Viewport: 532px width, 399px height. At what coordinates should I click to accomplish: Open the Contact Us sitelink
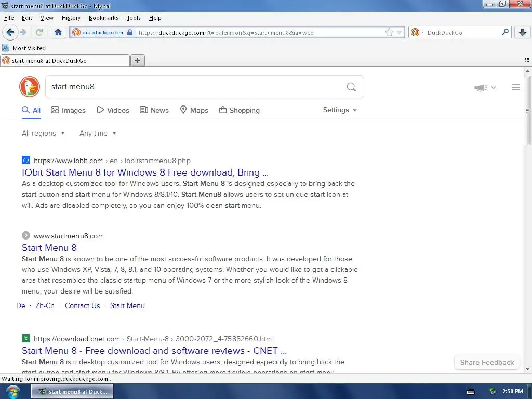[x=83, y=305]
